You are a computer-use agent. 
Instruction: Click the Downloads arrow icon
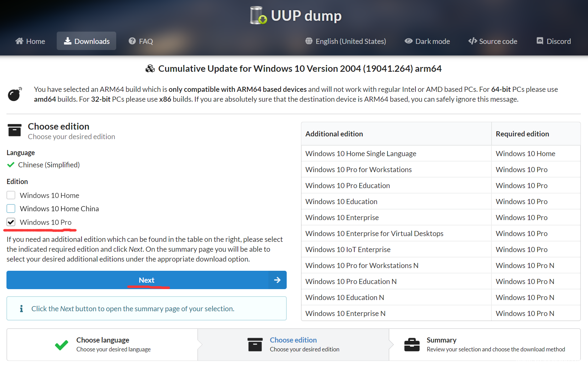point(68,41)
